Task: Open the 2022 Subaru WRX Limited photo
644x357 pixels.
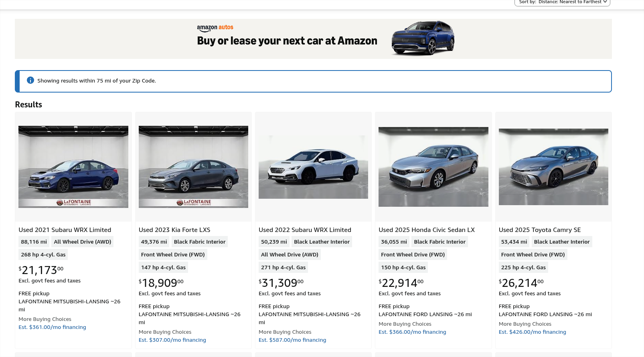Action: pos(313,167)
